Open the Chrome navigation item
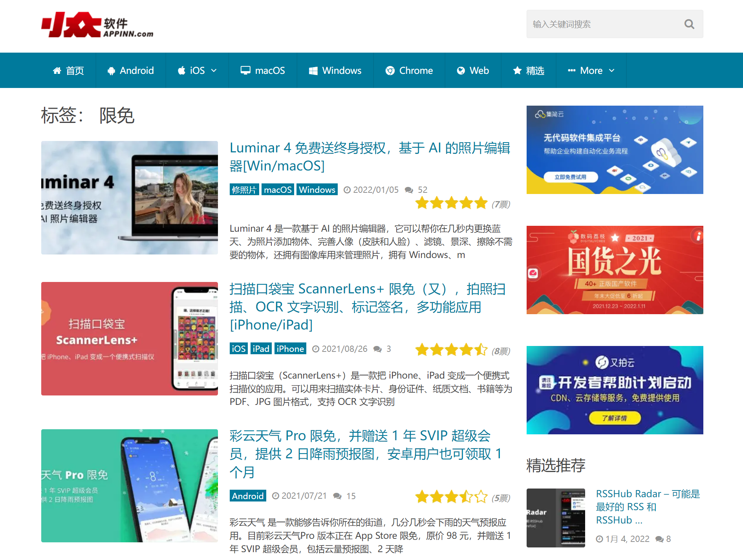The width and height of the screenshot is (743, 560). [409, 71]
